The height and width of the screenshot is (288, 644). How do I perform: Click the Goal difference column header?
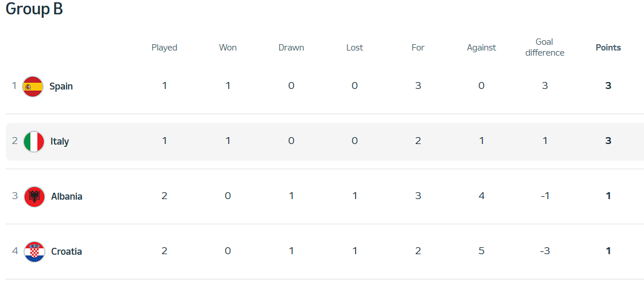click(x=545, y=47)
